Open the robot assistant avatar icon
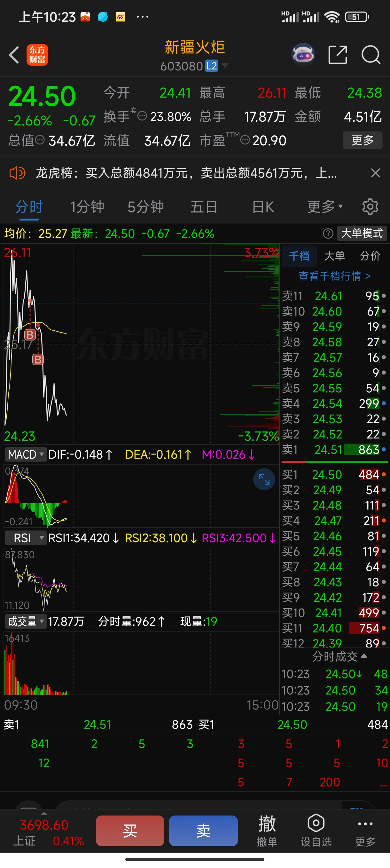Image resolution: width=390 pixels, height=868 pixels. 303,54
